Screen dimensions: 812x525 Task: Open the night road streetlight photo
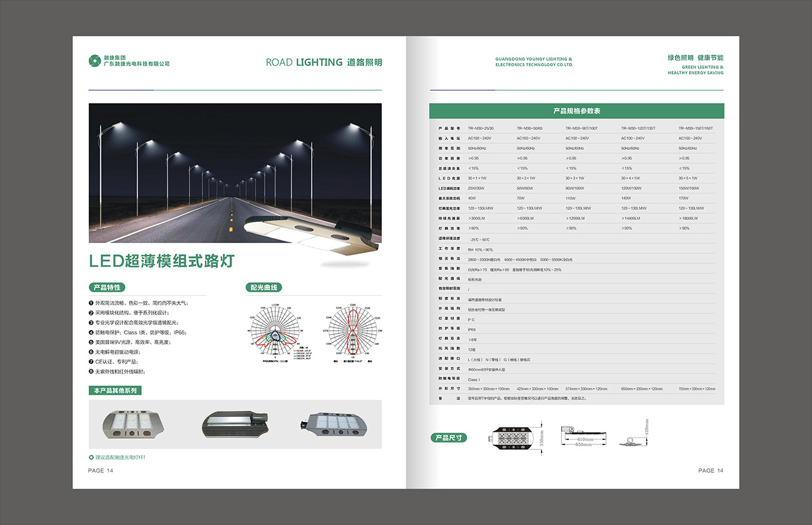[235, 172]
